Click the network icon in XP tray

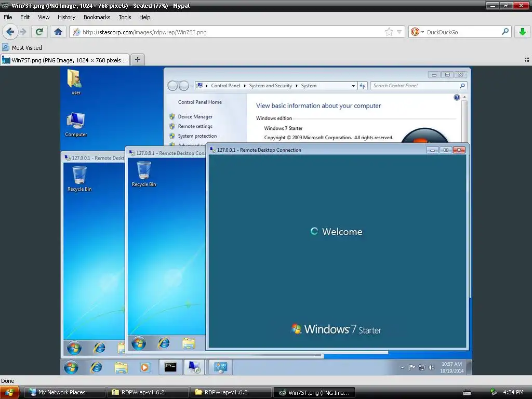pos(494,393)
